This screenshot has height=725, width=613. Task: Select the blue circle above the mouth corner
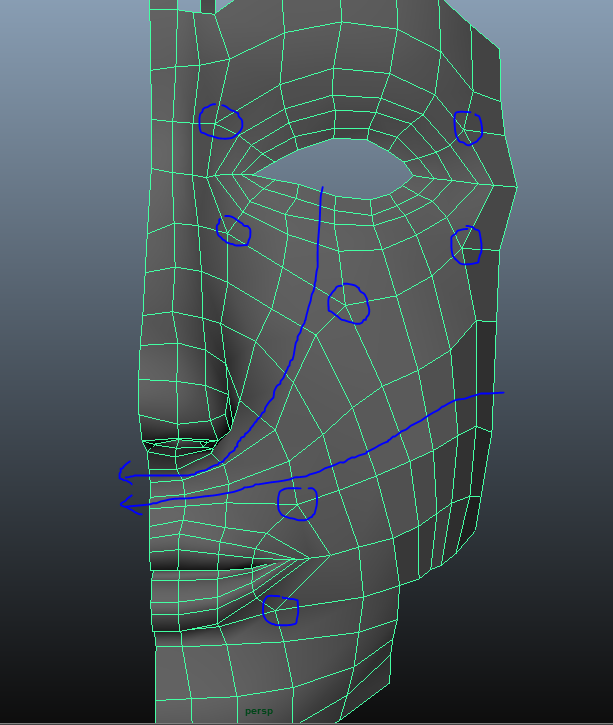click(297, 503)
